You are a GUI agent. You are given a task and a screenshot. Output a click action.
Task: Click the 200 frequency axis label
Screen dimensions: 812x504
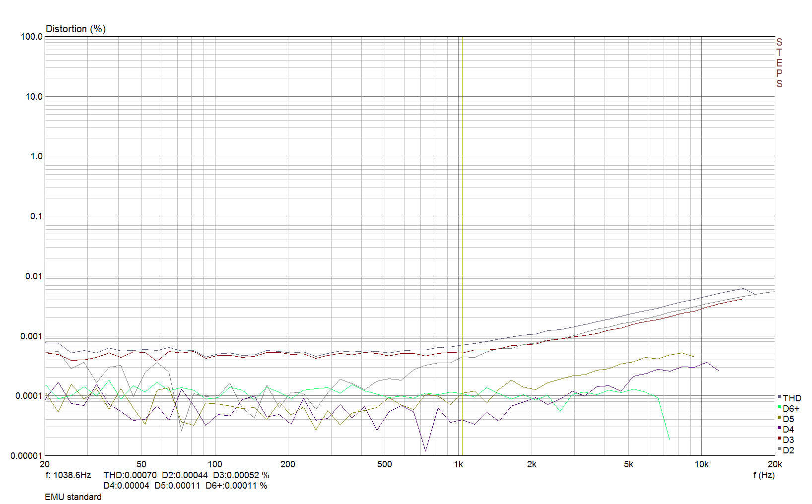pos(288,464)
